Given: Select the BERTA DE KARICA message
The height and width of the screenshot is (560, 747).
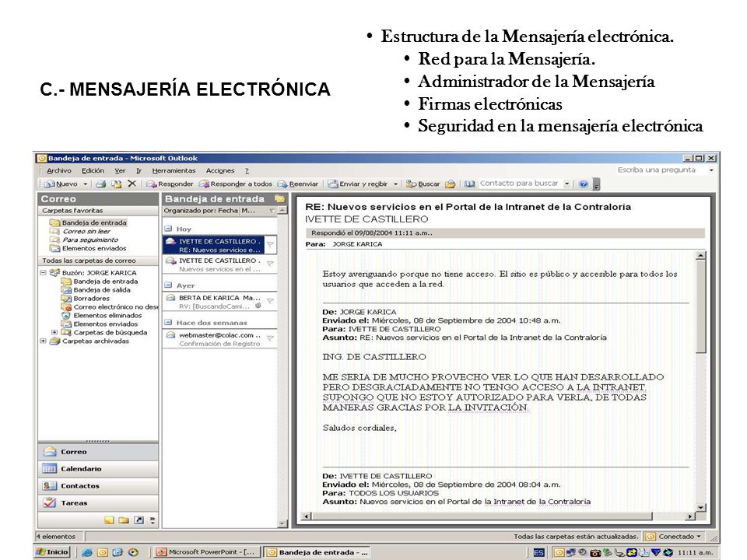Looking at the screenshot, I should pos(219,302).
